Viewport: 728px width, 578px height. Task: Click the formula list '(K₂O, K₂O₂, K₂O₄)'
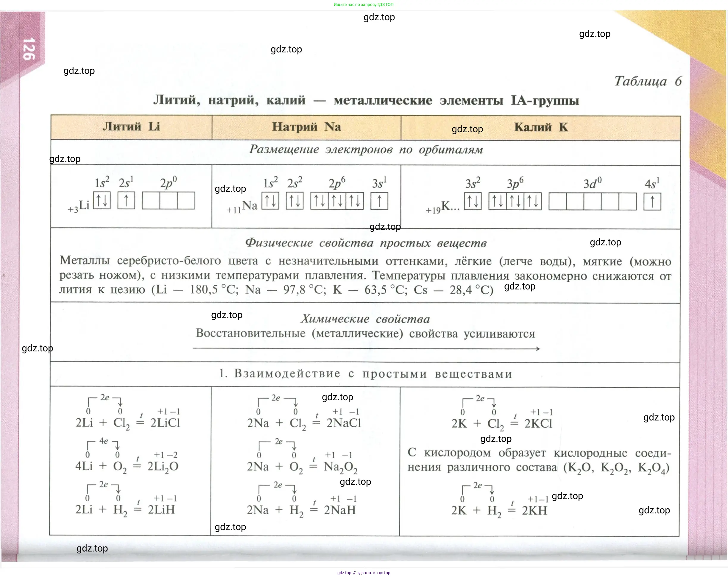point(616,468)
